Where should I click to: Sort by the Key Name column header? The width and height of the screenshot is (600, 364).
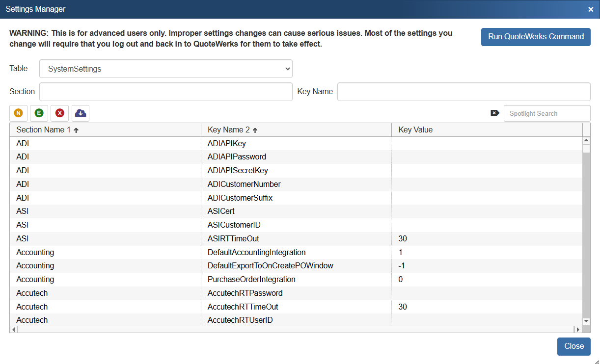tap(229, 130)
